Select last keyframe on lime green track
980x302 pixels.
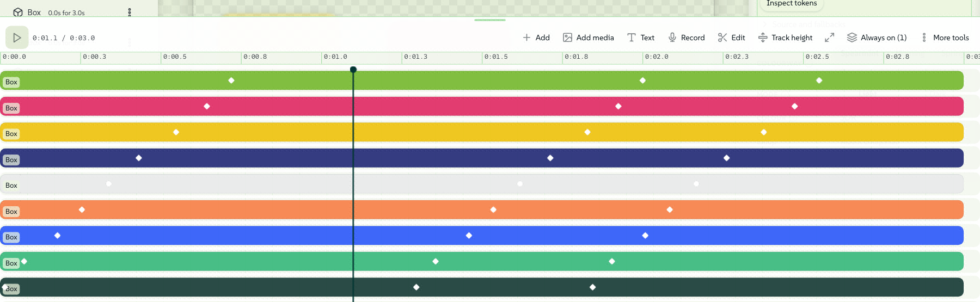[819, 81]
